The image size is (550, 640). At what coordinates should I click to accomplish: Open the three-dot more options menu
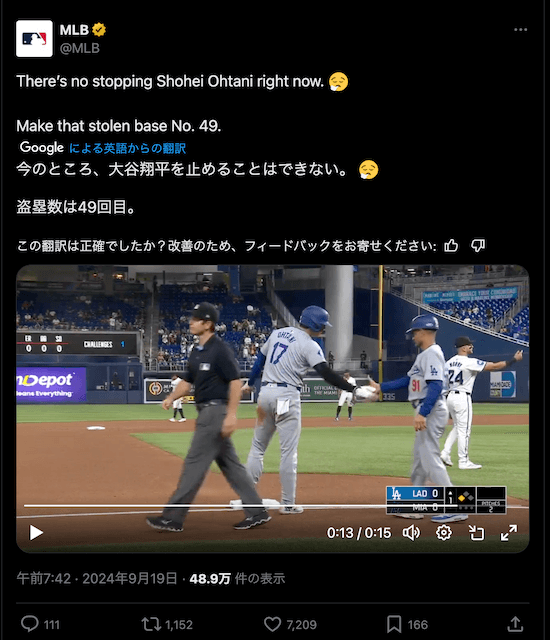pos(520,30)
